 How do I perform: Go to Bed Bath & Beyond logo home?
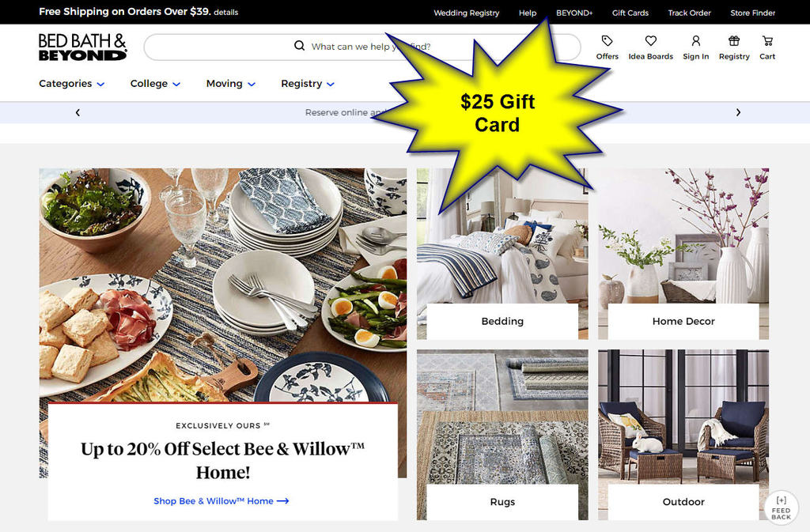[82, 47]
